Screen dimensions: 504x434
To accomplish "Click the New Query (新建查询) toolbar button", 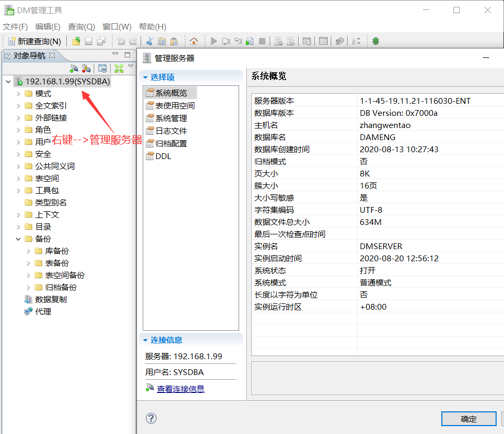I will tap(34, 41).
